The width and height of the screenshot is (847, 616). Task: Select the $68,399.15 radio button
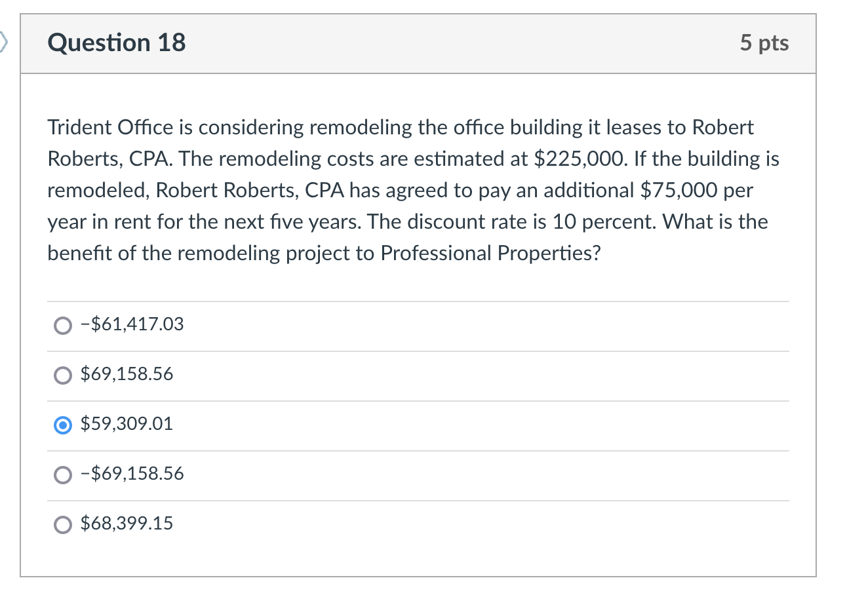pyautogui.click(x=62, y=524)
